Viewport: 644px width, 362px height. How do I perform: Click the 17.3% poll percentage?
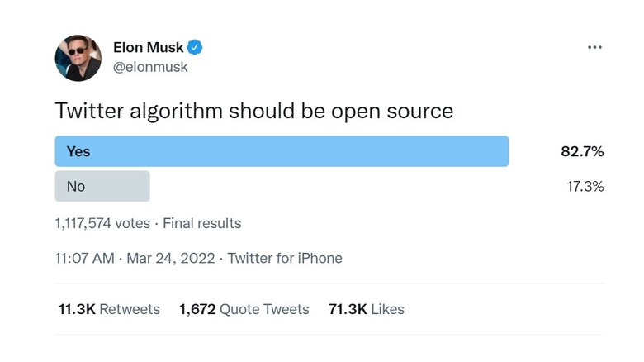[585, 186]
